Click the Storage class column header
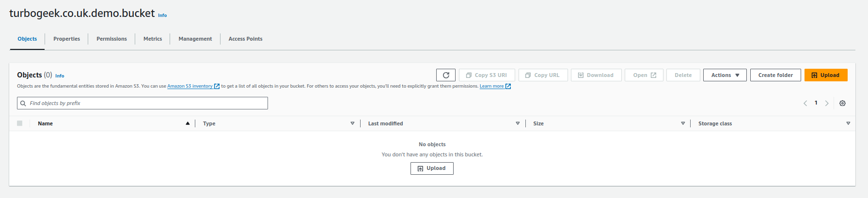This screenshot has height=198, width=868. pos(715,123)
